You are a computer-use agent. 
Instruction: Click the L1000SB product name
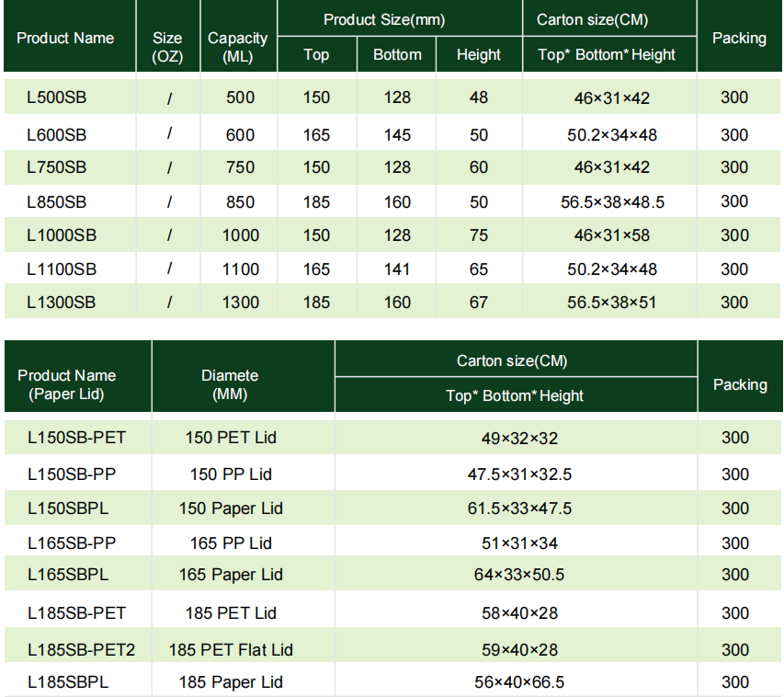pos(62,235)
